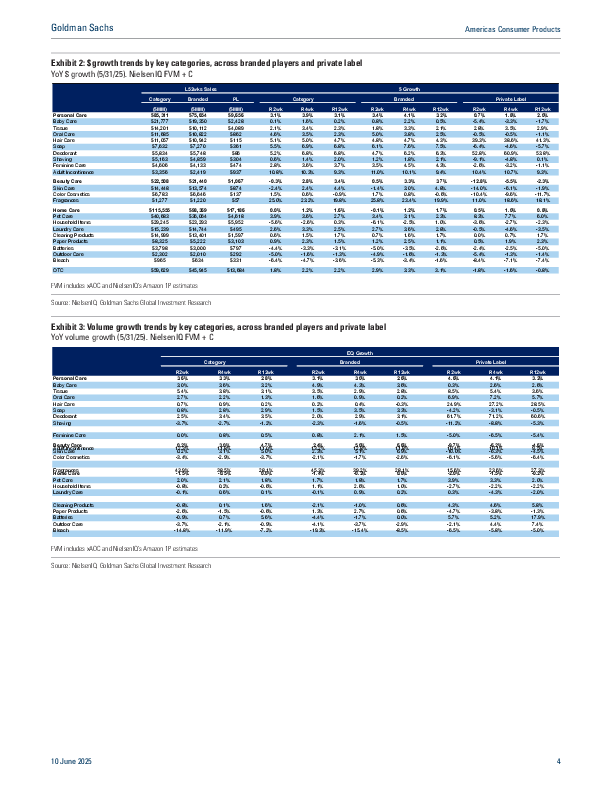Screen dimensions: 612x792
Task: Click the Pet Care row label in Exhibit 3
Action: point(63,480)
